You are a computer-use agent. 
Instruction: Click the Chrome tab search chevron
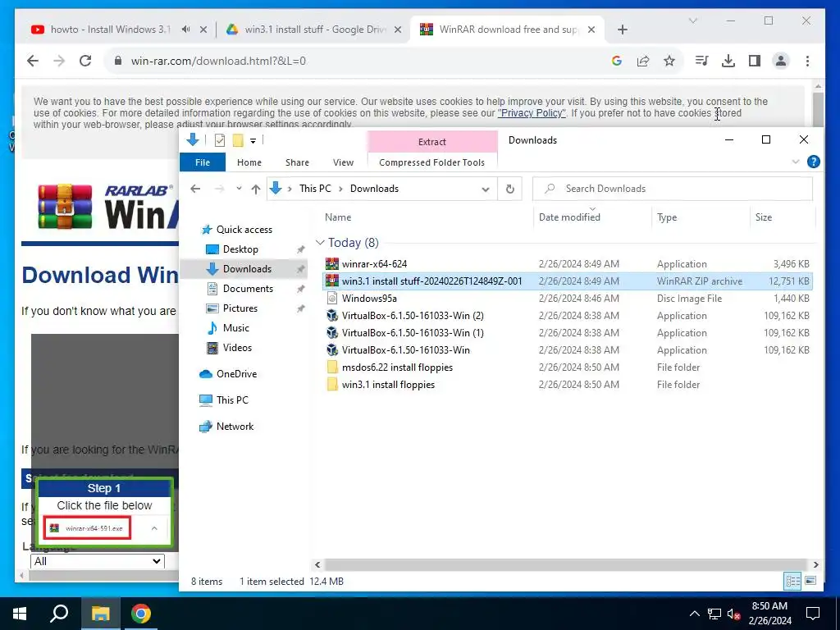692,21
